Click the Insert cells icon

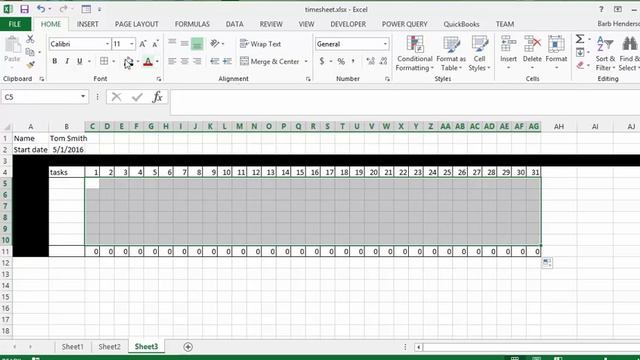click(509, 44)
